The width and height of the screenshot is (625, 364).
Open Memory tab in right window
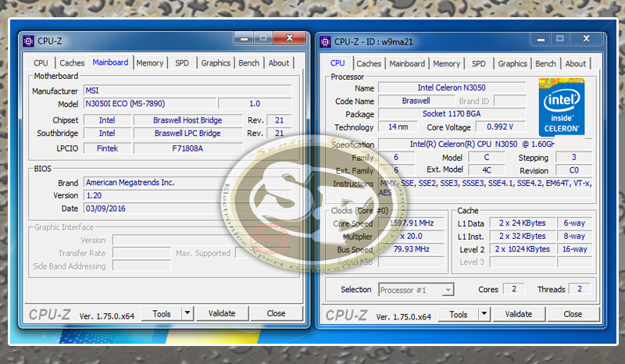point(446,64)
